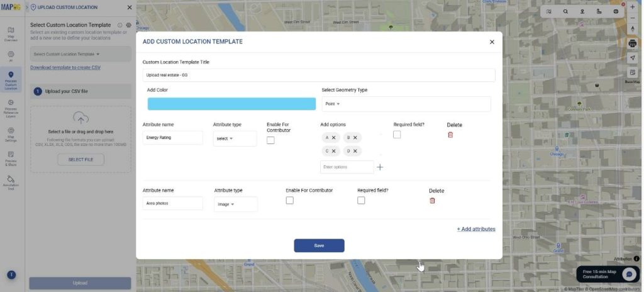Click the MAPOG logo
The height and width of the screenshot is (292, 644).
11,7
